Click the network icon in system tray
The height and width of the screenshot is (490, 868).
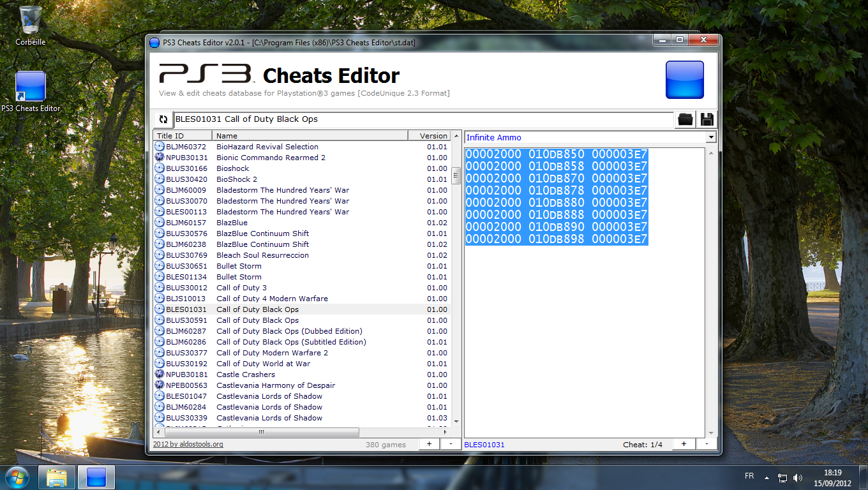pyautogui.click(x=782, y=477)
